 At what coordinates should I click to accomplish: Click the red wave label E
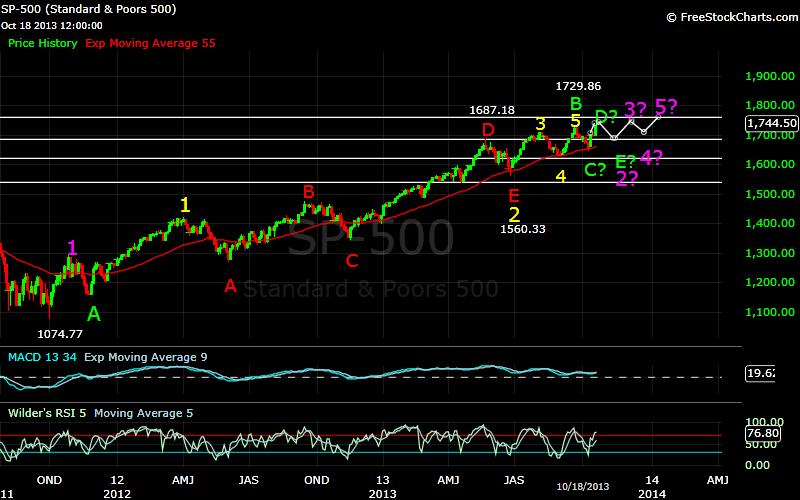514,195
